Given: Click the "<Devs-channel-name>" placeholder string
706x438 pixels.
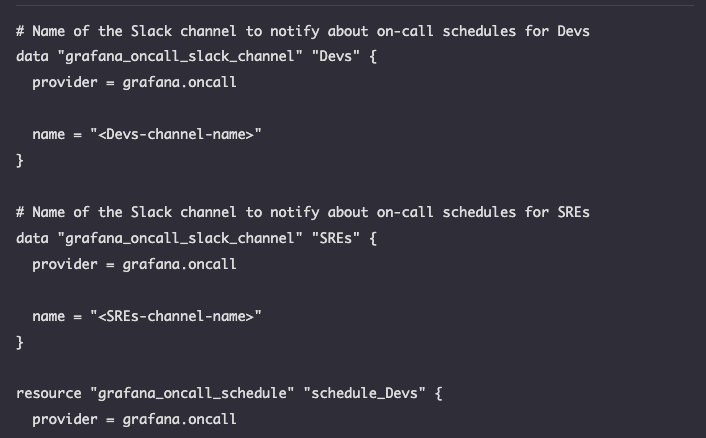Looking at the screenshot, I should [176, 134].
